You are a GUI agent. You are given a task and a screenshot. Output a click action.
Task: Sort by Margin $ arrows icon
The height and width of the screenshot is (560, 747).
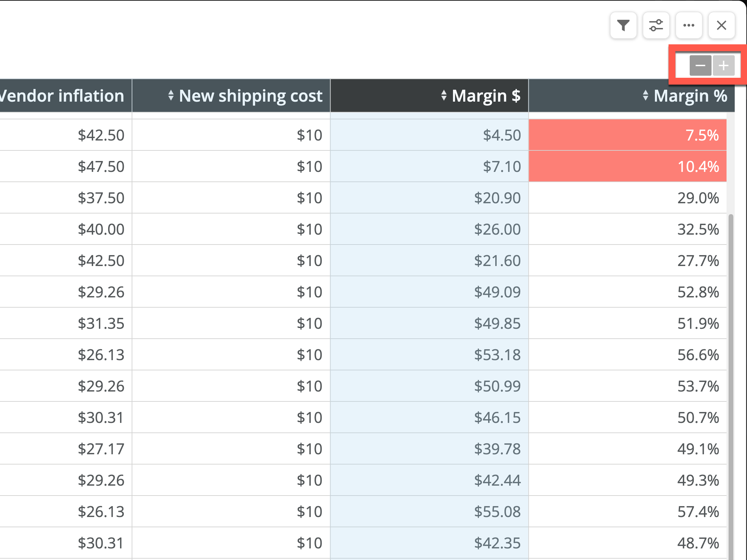tap(443, 95)
